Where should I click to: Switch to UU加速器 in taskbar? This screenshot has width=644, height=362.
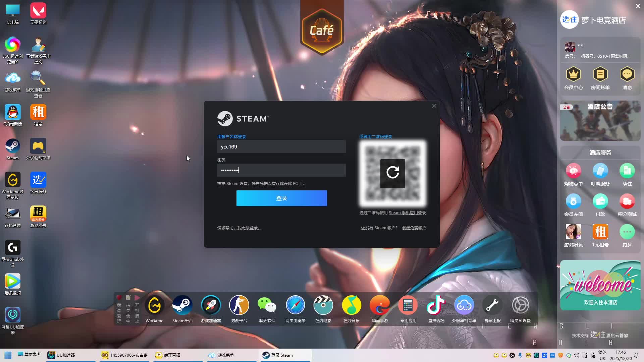point(65,355)
